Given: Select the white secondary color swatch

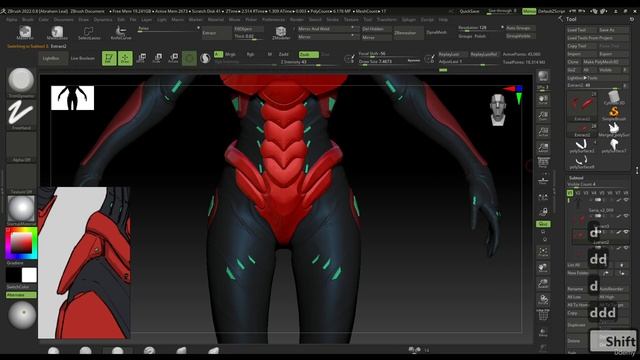Looking at the screenshot, I should tap(29, 276).
